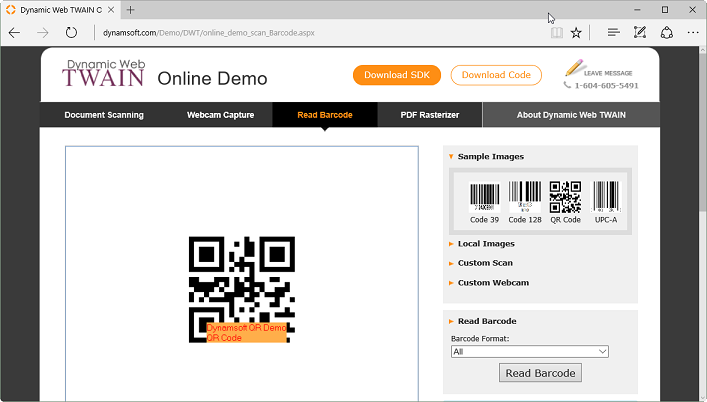Select the Code 128 sample barcode
707x402 pixels.
tap(524, 201)
